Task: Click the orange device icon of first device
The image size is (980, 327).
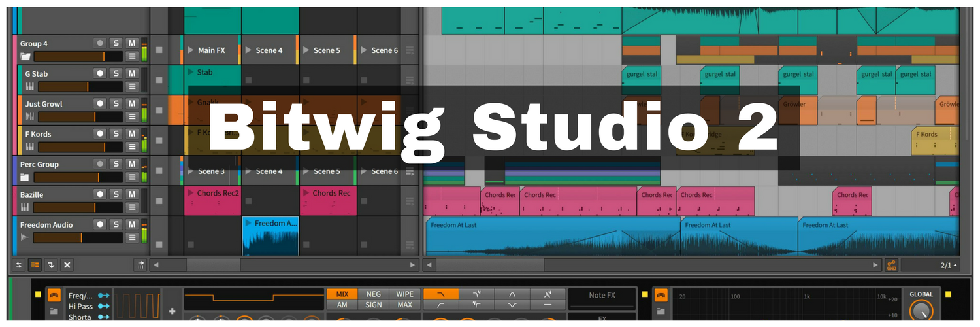Action: click(x=54, y=295)
